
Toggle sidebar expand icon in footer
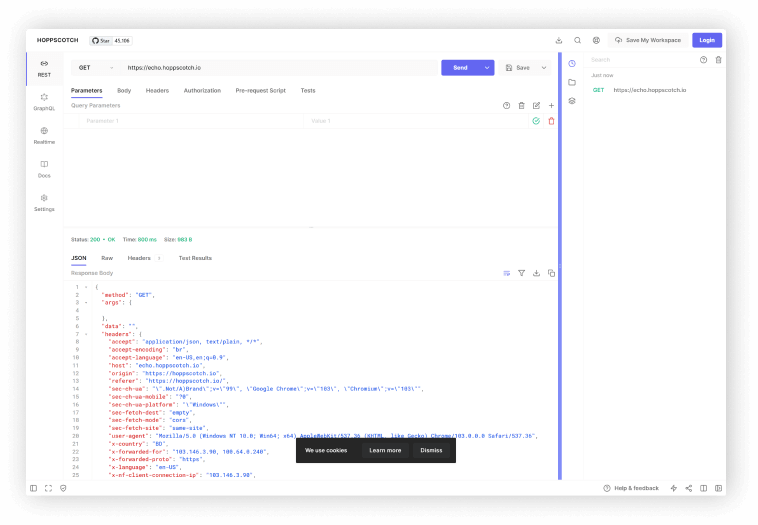tap(33, 488)
